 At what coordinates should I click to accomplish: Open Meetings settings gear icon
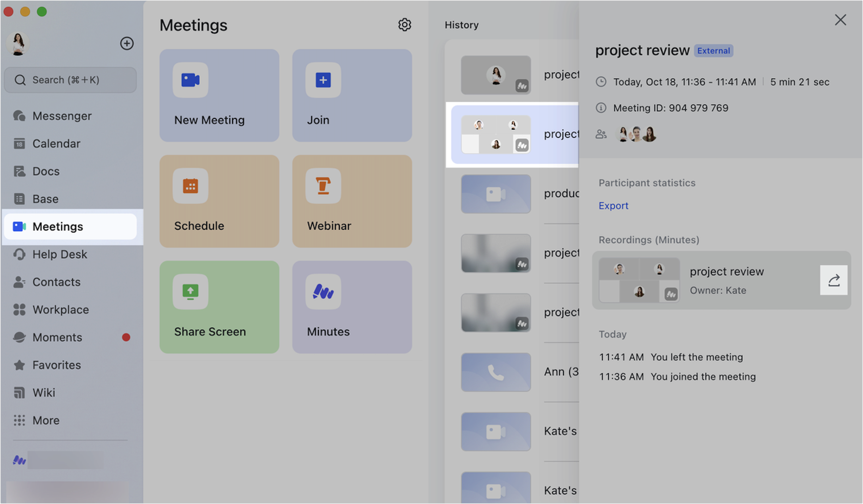coord(404,25)
